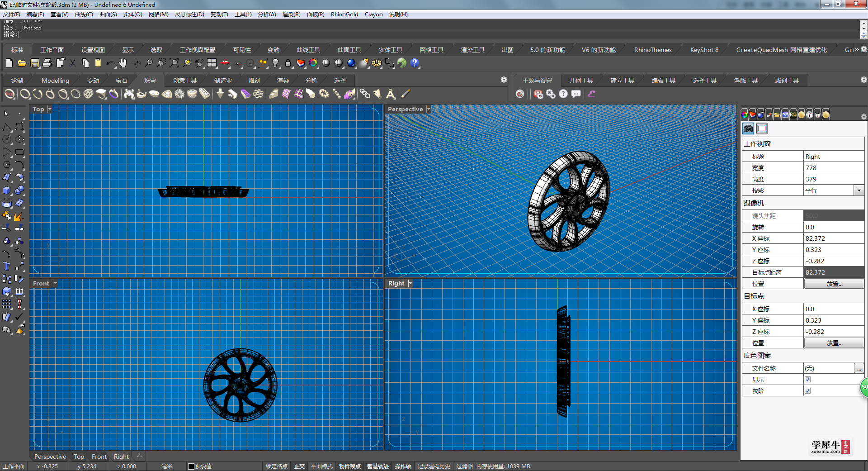This screenshot has width=868, height=471.
Task: Select the pointer arrow tool
Action: [x=7, y=114]
